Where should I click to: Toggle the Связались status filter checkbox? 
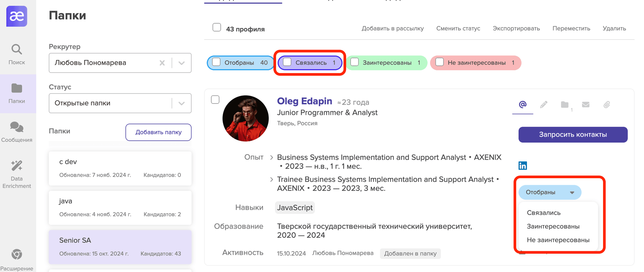287,62
